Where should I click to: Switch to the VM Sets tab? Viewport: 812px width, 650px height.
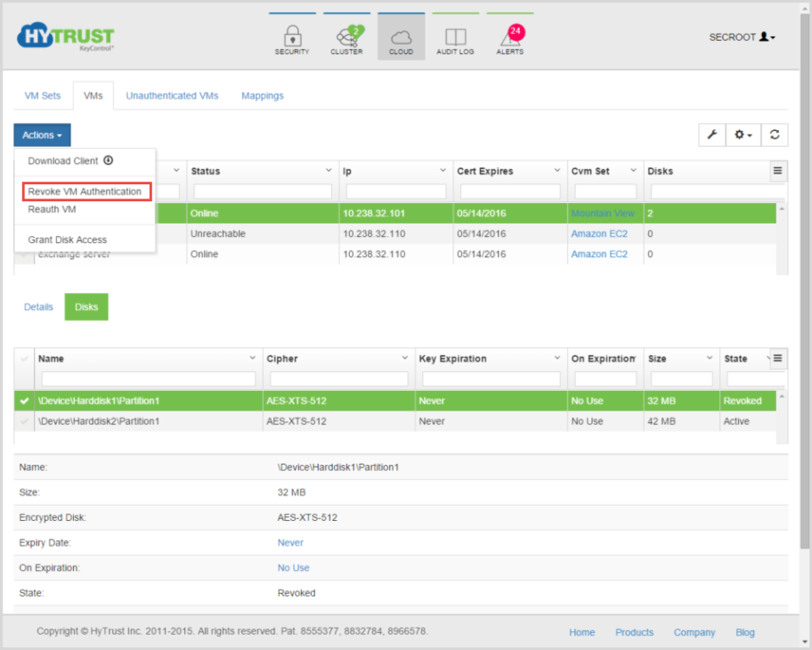(x=43, y=96)
